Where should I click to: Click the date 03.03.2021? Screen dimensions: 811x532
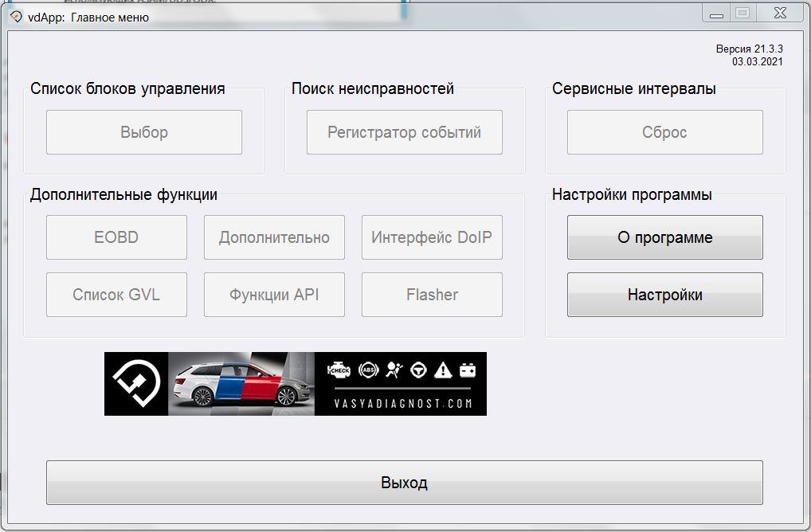pyautogui.click(x=757, y=61)
